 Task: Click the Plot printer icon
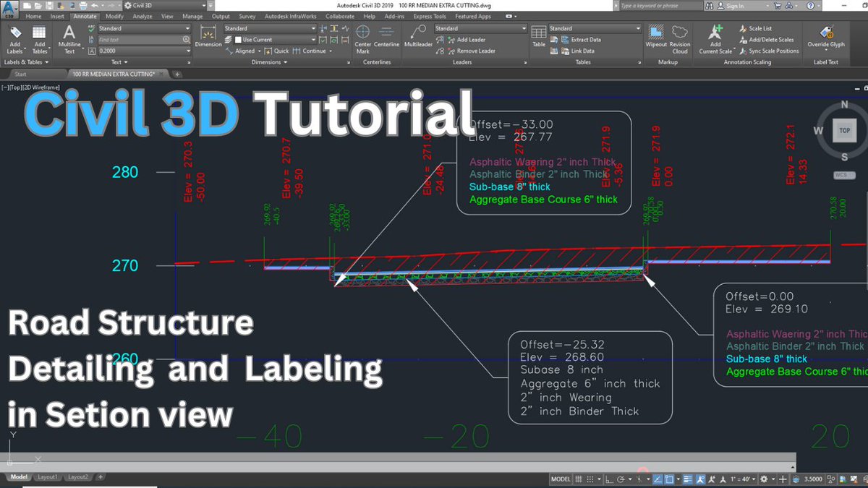click(x=82, y=6)
